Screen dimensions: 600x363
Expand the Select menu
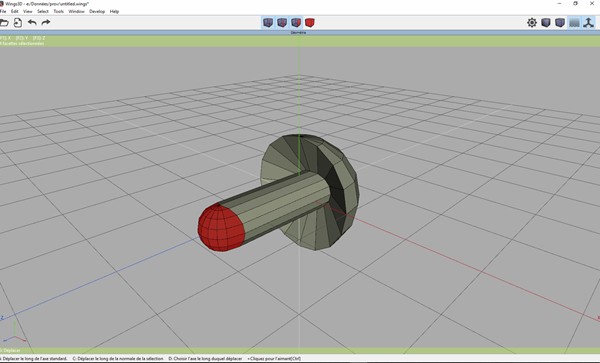click(43, 11)
